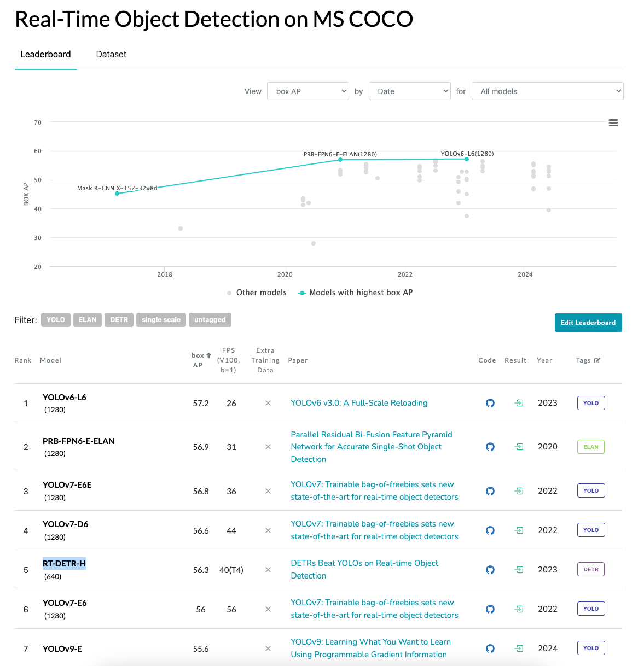644x666 pixels.
Task: Open result icon for YOLOv7-E6 row
Action: click(519, 609)
